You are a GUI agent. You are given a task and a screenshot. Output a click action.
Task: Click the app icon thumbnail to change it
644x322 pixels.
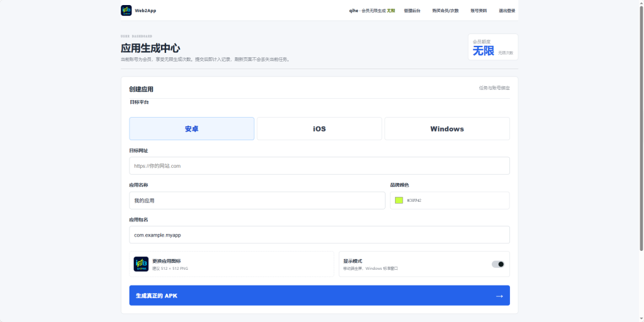pos(141,264)
